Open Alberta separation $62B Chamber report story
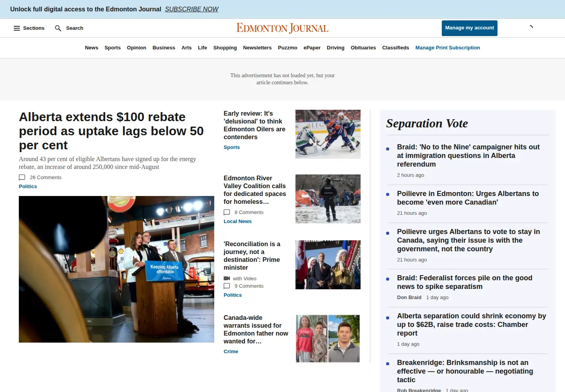The height and width of the screenshot is (392, 565). [x=471, y=325]
